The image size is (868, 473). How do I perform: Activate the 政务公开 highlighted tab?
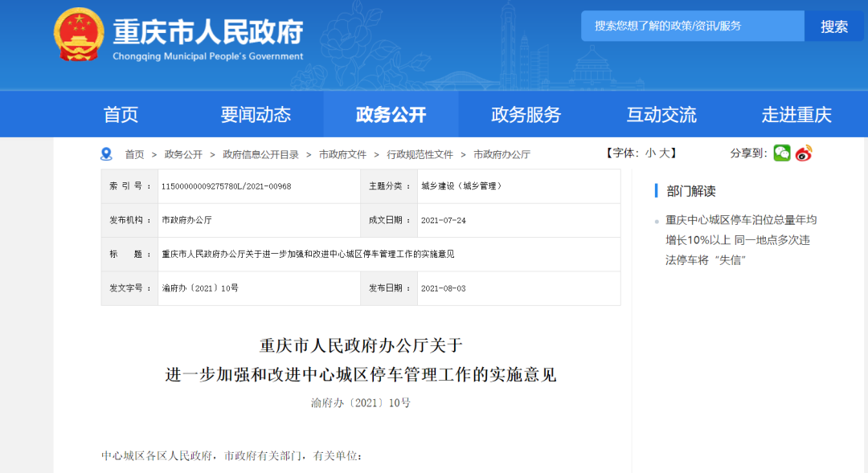coord(391,114)
